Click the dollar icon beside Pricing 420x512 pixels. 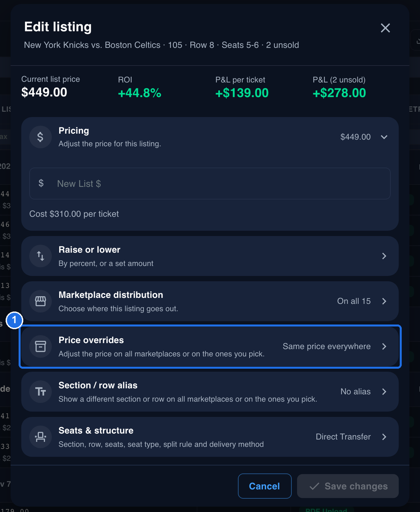(40, 137)
